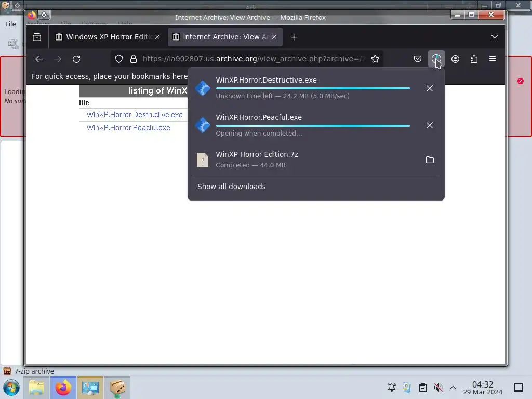Open WinXP.Horror.Destructive.exe link on page
This screenshot has width=532, height=399.
pyautogui.click(x=135, y=115)
